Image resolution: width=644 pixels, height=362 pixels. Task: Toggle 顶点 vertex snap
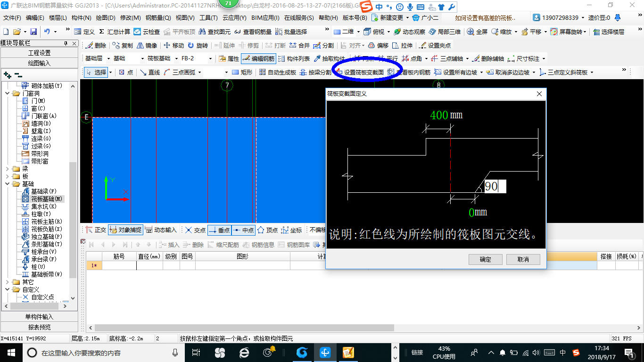pos(267,230)
